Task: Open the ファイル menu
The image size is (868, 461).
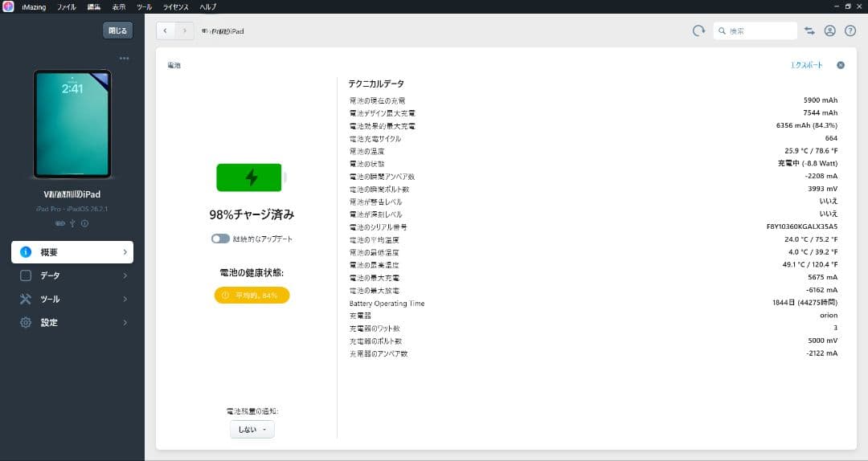Action: [x=67, y=7]
